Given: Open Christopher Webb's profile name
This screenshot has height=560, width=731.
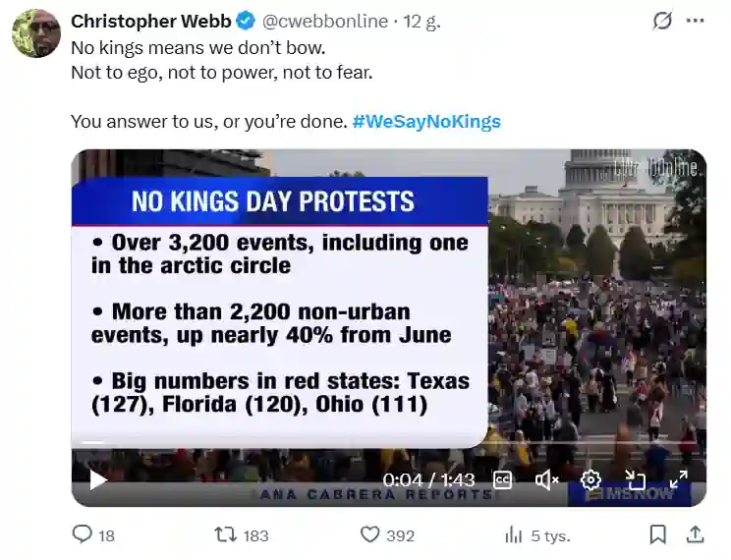Looking at the screenshot, I should tap(151, 21).
